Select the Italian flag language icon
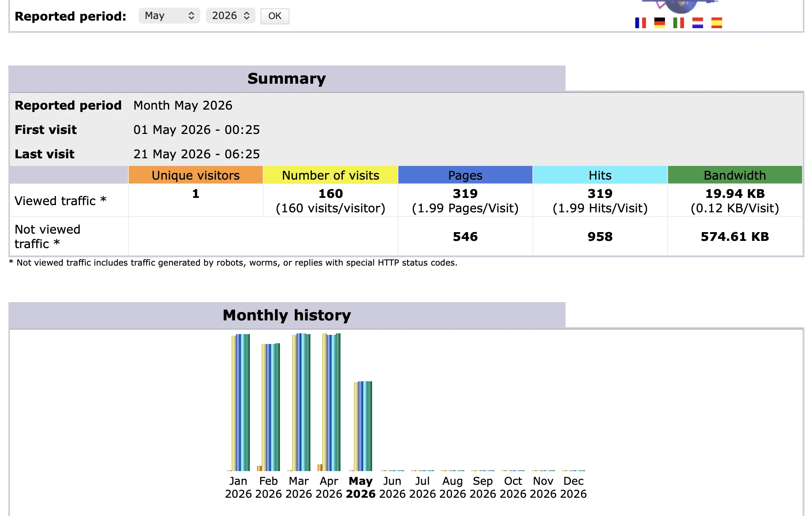 (x=678, y=23)
